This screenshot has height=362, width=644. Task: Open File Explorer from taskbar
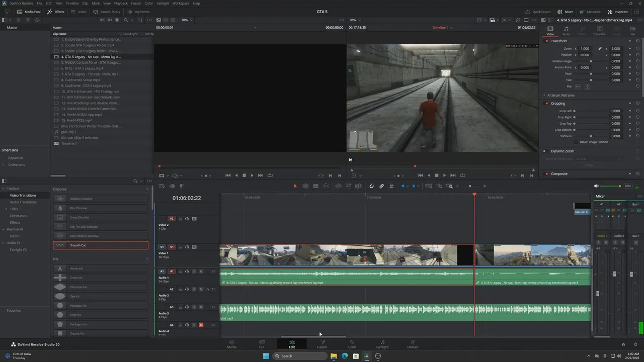334,356
